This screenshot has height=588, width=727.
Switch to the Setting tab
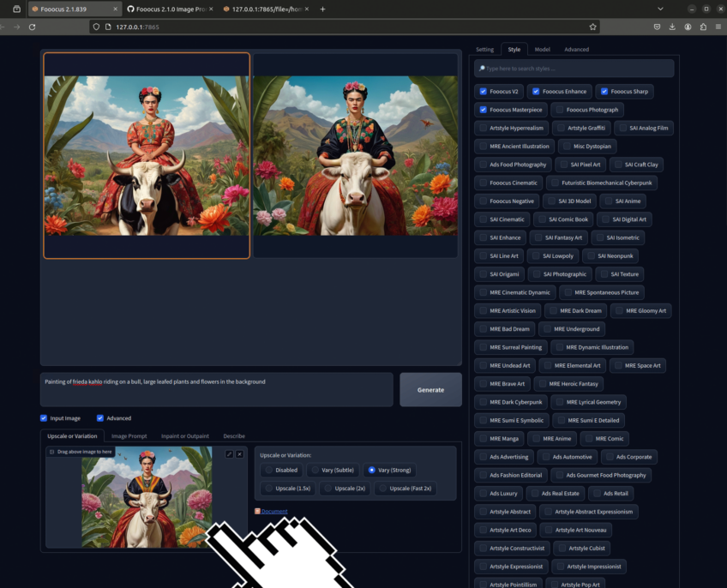coord(484,49)
